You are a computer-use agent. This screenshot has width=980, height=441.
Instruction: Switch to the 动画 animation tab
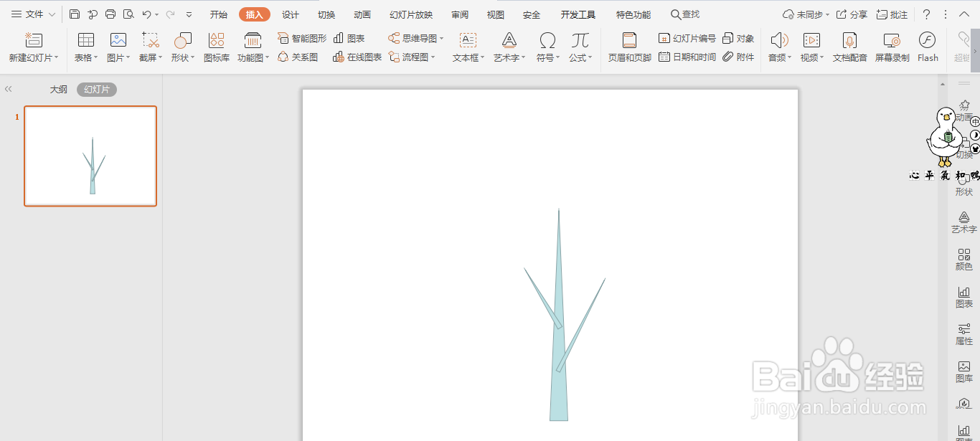(x=362, y=14)
